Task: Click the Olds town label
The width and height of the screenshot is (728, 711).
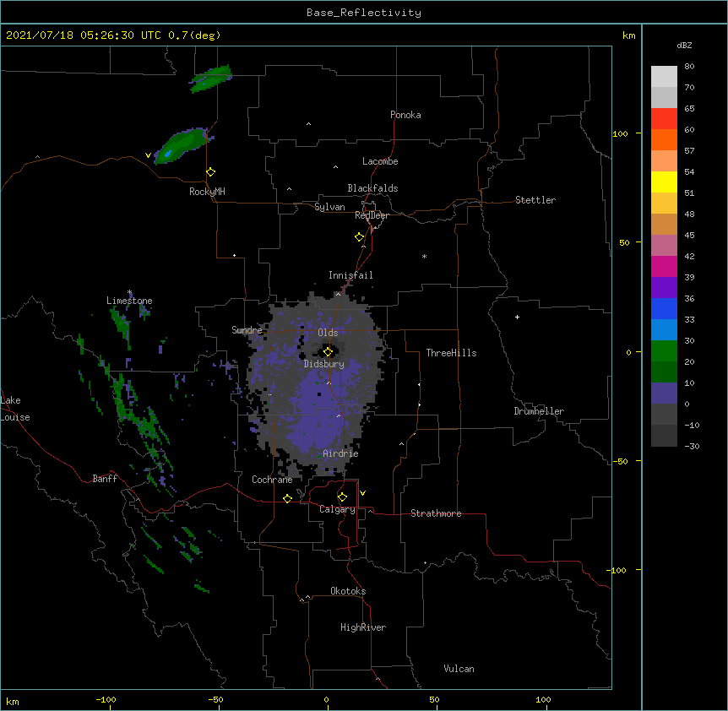Action: click(328, 333)
